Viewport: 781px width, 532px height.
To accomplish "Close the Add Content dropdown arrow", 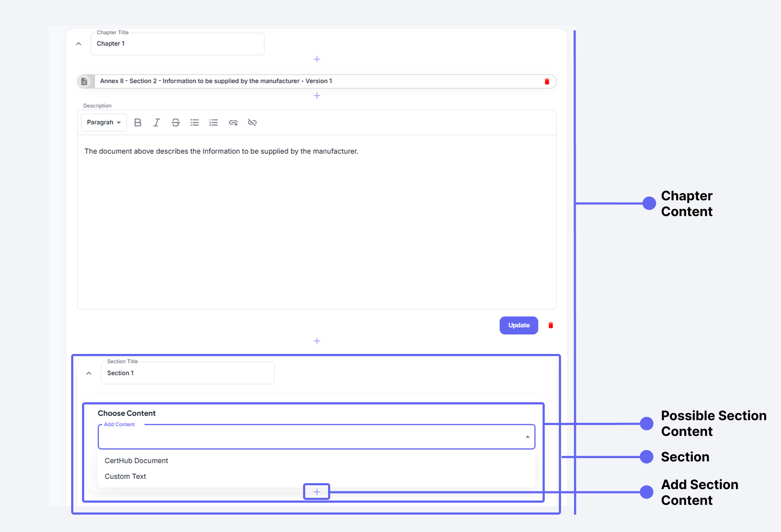I will 527,437.
